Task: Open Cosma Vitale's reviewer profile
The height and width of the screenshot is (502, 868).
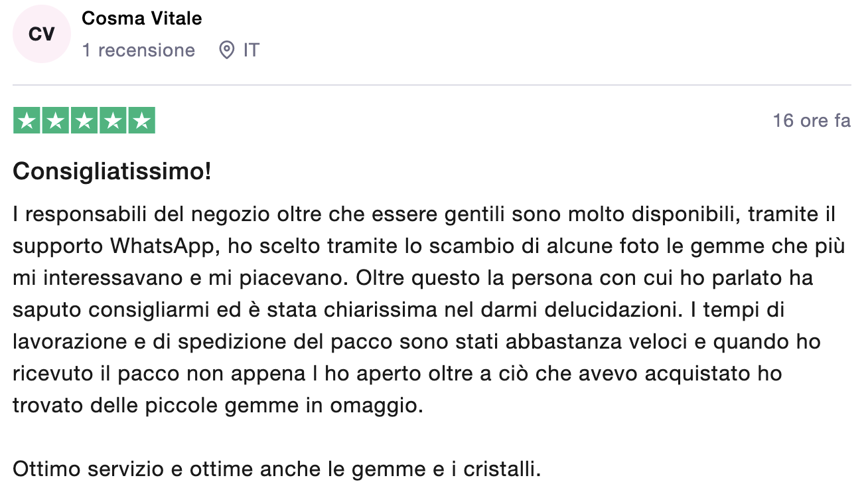Action: point(141,19)
